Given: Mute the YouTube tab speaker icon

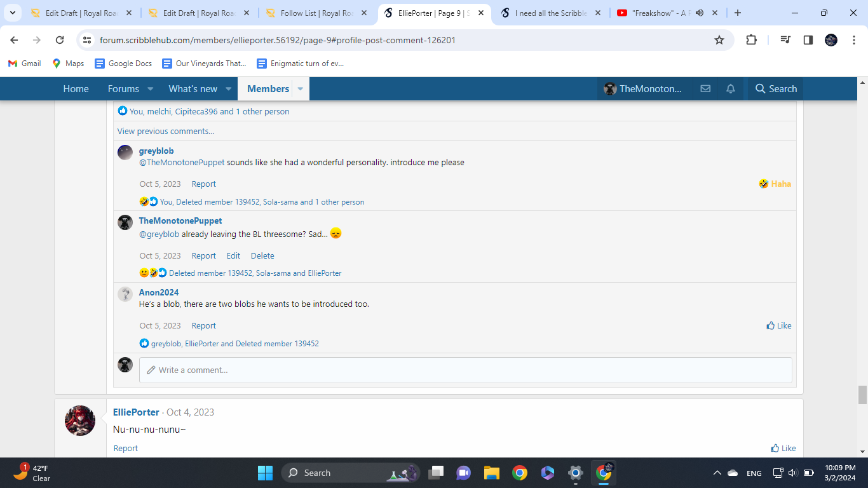Looking at the screenshot, I should point(700,12).
